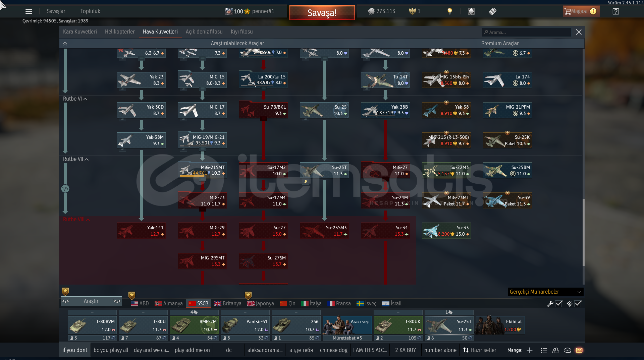Select Hava Kuvvetleri tab

(x=160, y=32)
